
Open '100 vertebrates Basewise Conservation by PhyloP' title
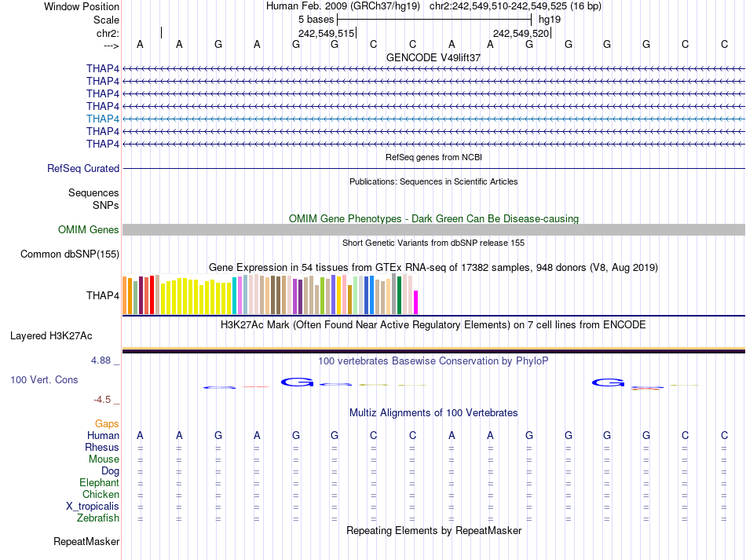click(433, 361)
